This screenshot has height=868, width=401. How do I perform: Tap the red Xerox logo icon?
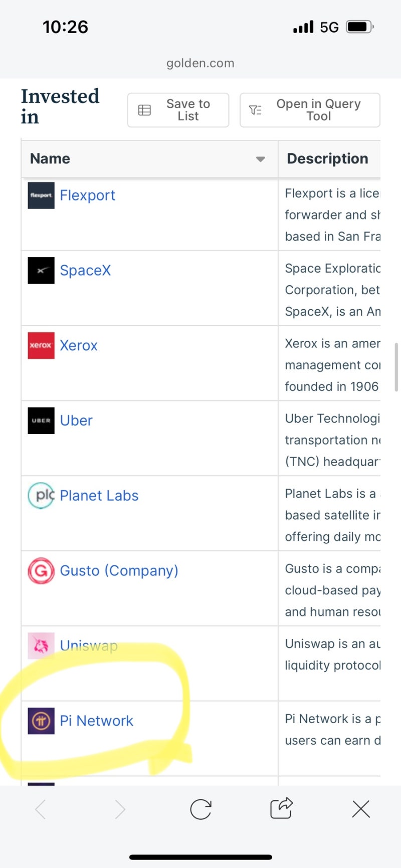(x=41, y=345)
